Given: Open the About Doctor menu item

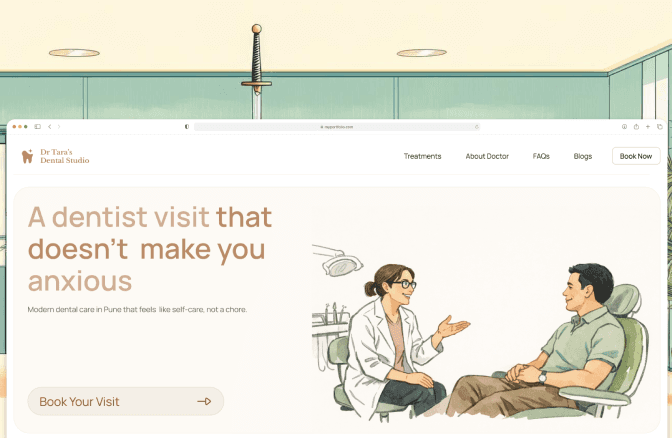Looking at the screenshot, I should [x=487, y=156].
